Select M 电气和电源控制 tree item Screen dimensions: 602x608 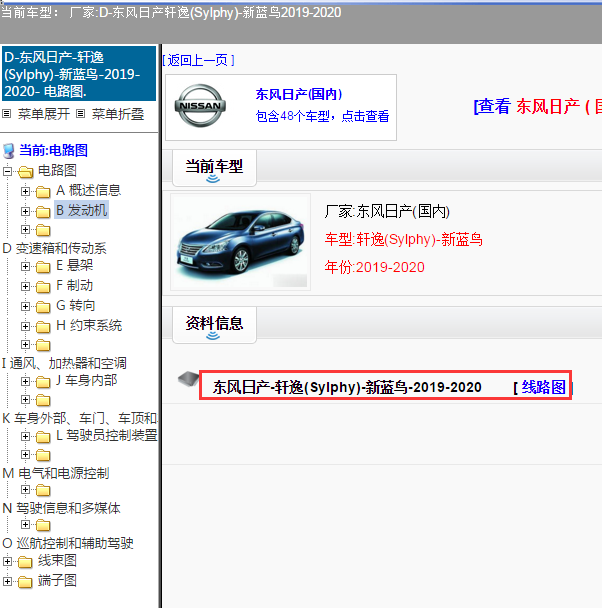56,473
